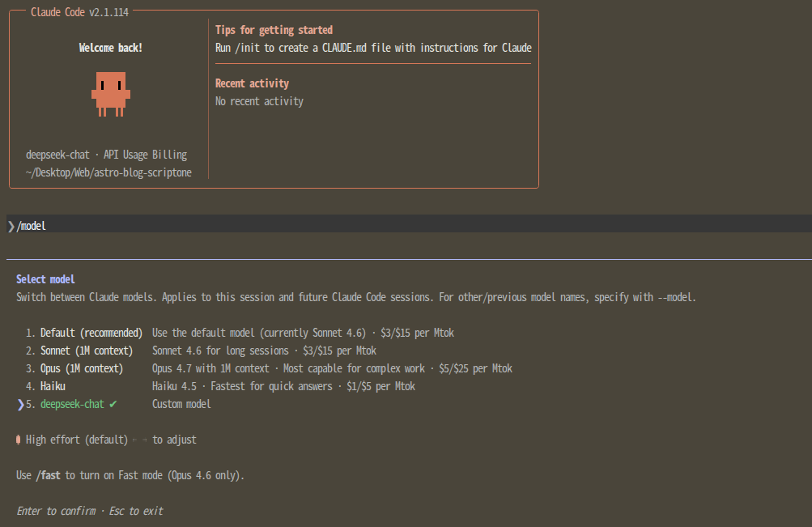The height and width of the screenshot is (527, 812).
Task: Pick the Opus (1M context) model
Action: [x=81, y=368]
